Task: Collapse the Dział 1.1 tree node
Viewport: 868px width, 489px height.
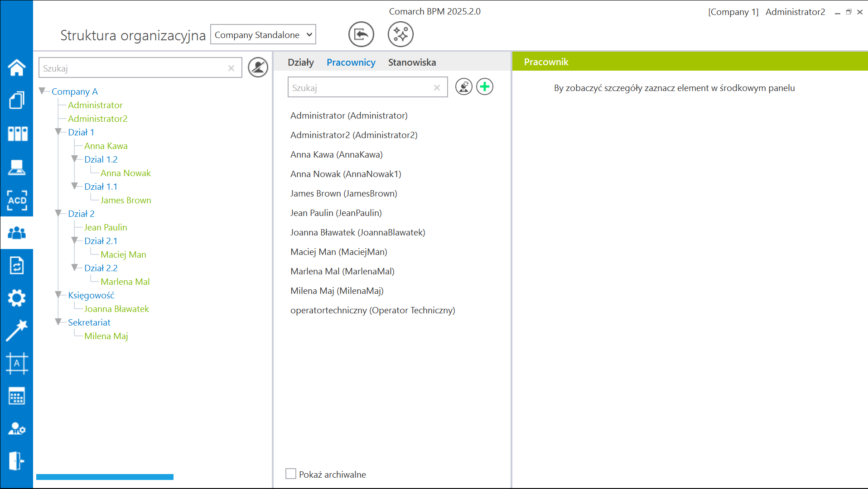Action: click(75, 186)
